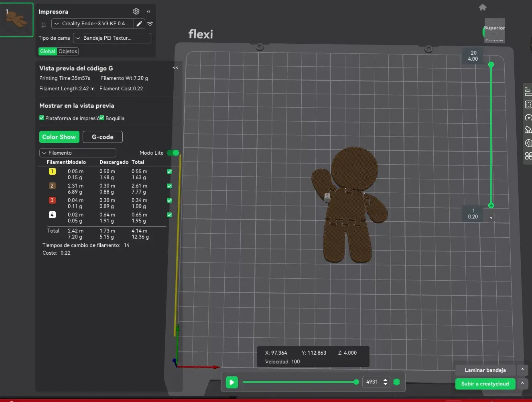The width and height of the screenshot is (532, 402).
Task: Click the layer slider help question mark
Action: (491, 219)
